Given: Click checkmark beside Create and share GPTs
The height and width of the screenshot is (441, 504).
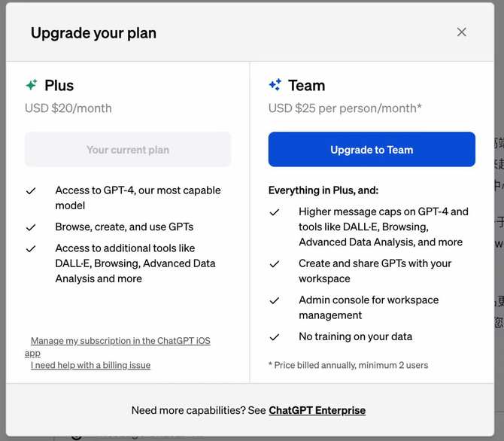Looking at the screenshot, I should click(275, 264).
